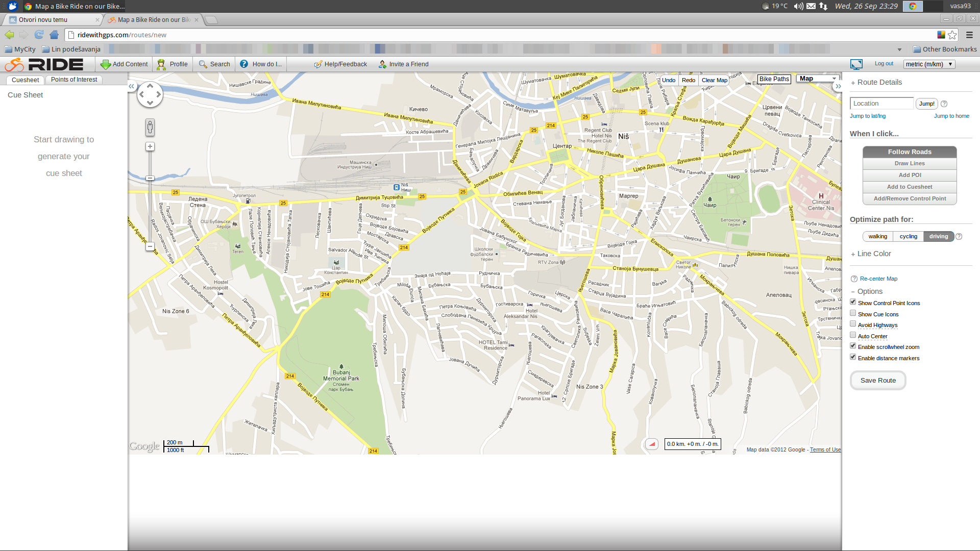Enable Show Cue Icons checkbox

point(853,313)
